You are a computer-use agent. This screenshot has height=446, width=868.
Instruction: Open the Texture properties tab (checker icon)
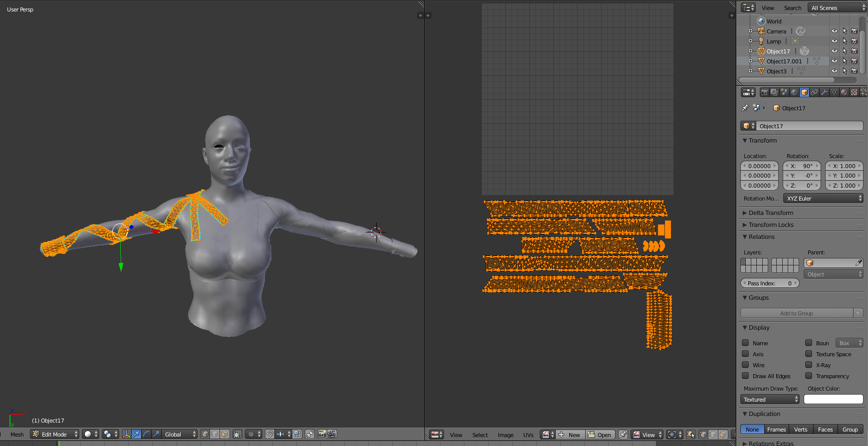[x=854, y=92]
